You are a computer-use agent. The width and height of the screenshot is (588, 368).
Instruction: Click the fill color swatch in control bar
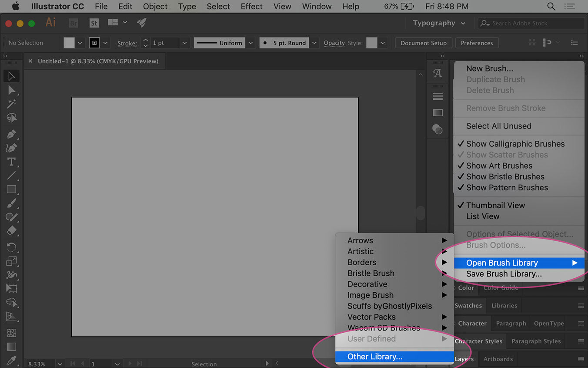point(69,43)
